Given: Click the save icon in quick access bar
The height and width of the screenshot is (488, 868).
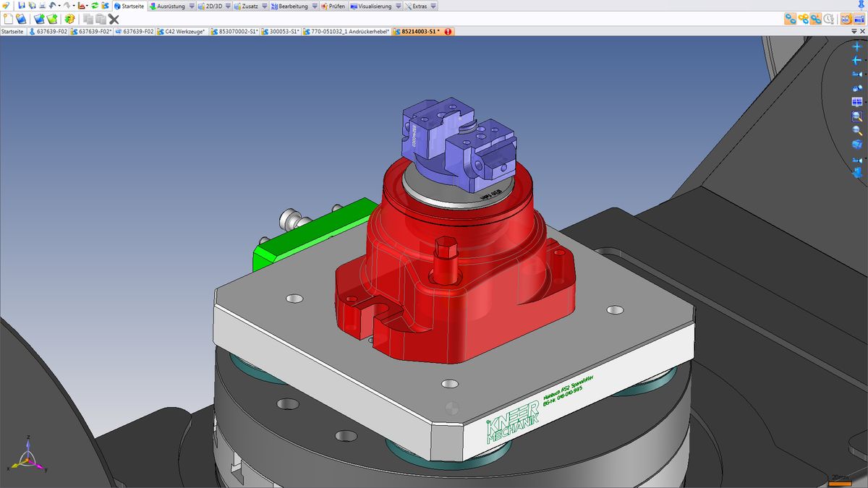Looking at the screenshot, I should 22,6.
